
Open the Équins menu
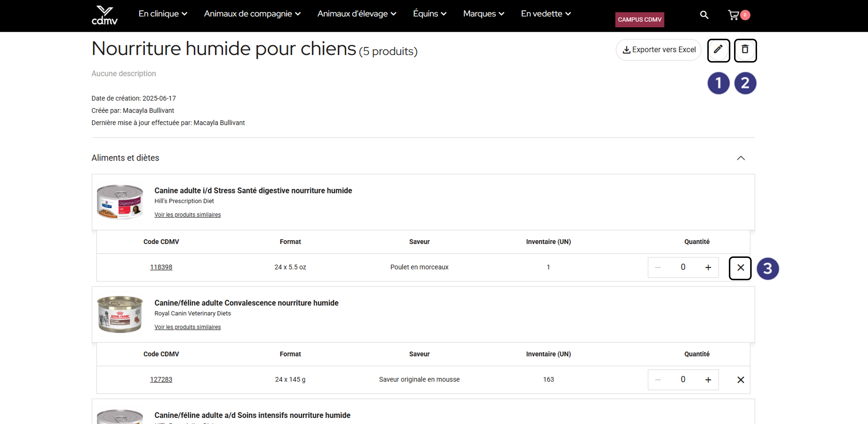[x=430, y=14]
